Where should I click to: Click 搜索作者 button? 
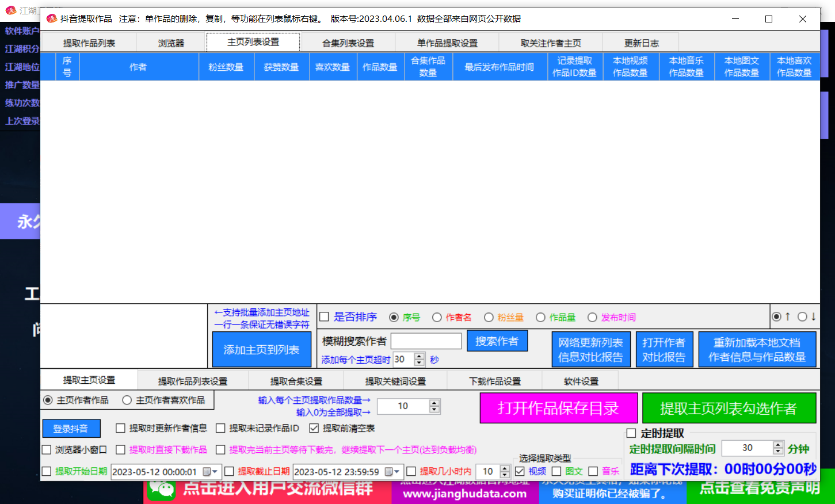click(497, 341)
